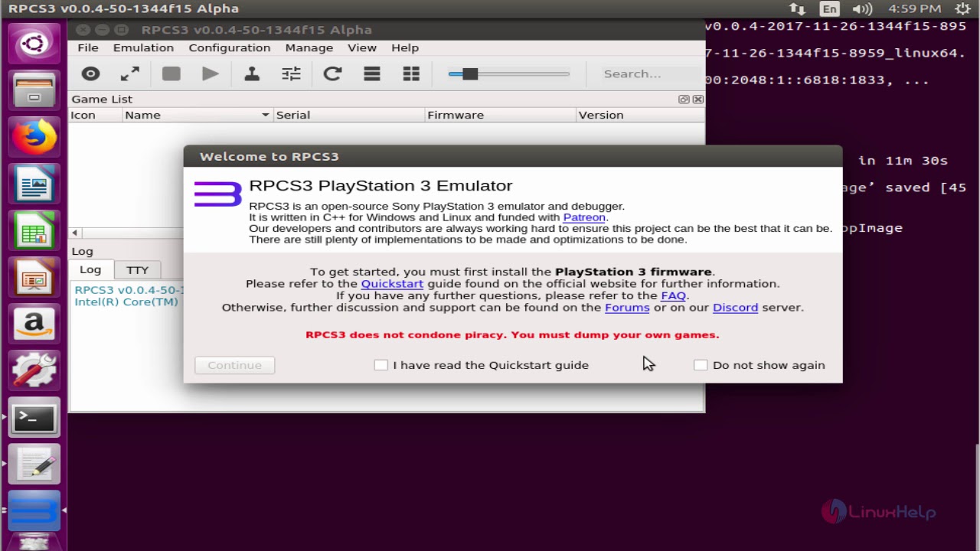Open Amazon launcher icon

point(34,325)
